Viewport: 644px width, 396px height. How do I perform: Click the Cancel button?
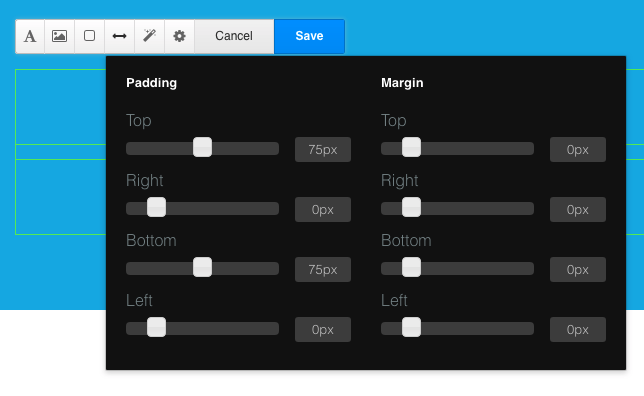point(234,36)
